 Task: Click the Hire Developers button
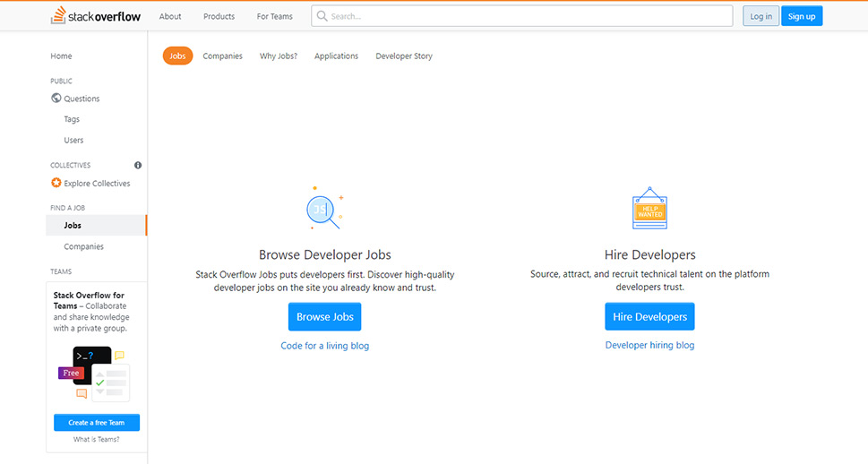click(650, 317)
